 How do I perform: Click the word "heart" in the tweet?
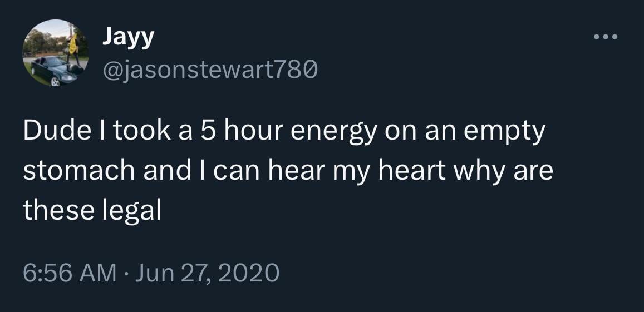[x=414, y=172]
